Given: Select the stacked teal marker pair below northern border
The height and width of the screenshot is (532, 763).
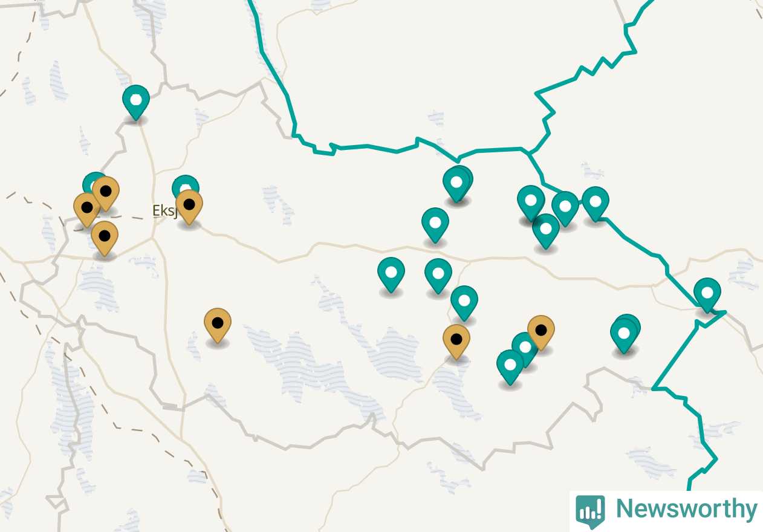Looking at the screenshot, I should click(458, 184).
